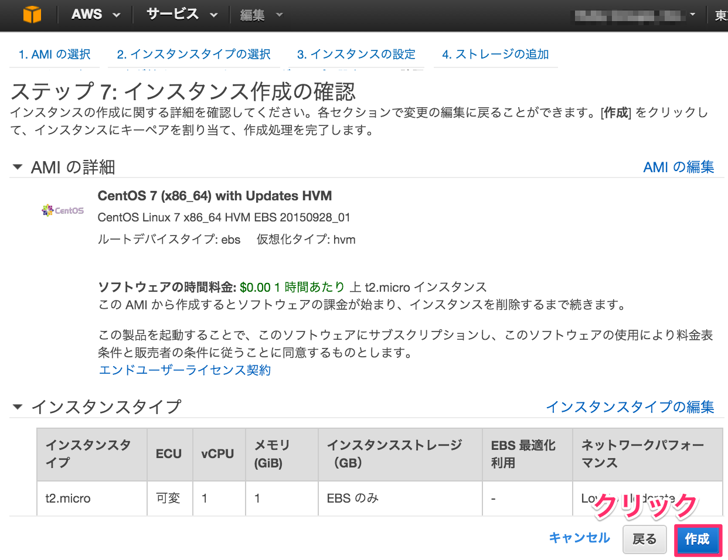
Task: Click the 可変 ECU cell
Action: [170, 498]
